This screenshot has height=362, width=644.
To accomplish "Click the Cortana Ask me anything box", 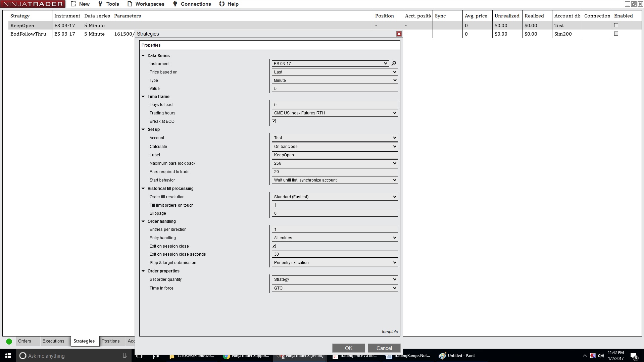I will tap(74, 356).
